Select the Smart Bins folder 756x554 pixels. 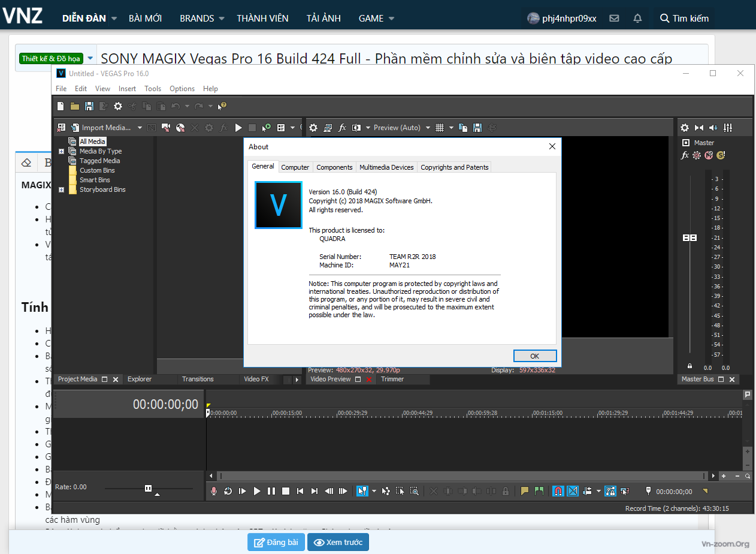(x=95, y=180)
